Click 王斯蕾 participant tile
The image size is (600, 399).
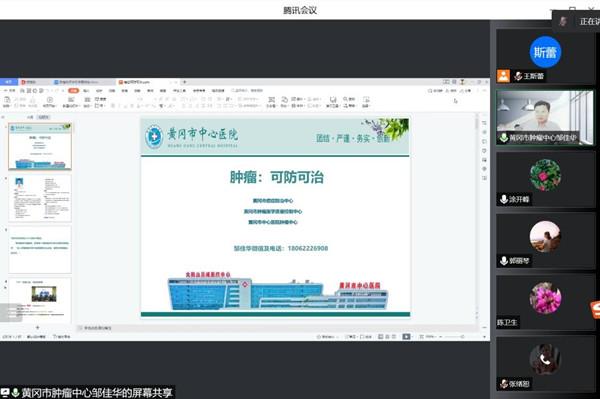pos(545,56)
